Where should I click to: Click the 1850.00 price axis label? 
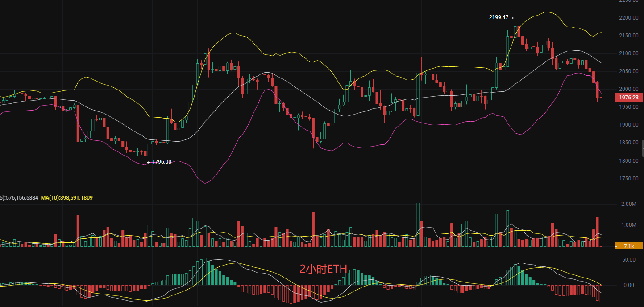tap(628, 143)
